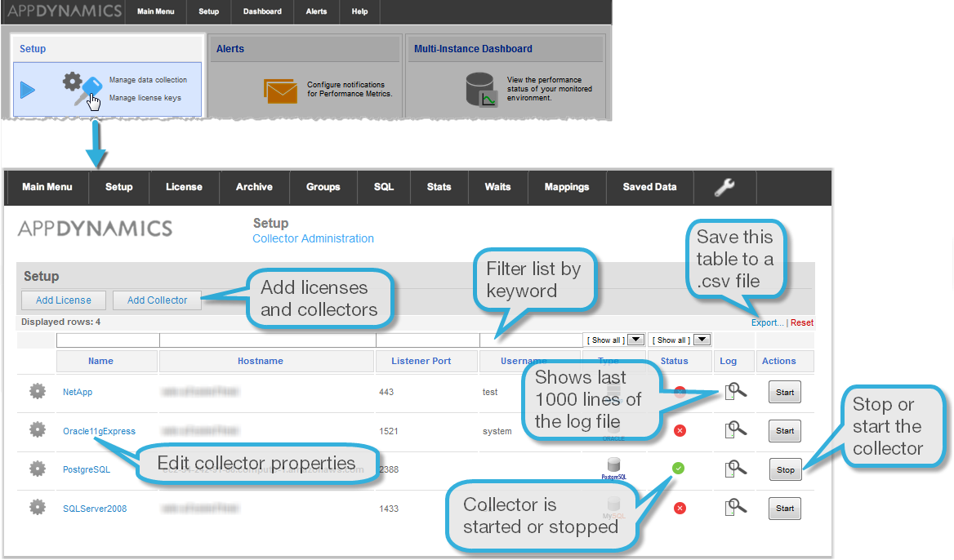The height and width of the screenshot is (560, 954).
Task: Select Setup in lower navigation bar
Action: click(118, 187)
